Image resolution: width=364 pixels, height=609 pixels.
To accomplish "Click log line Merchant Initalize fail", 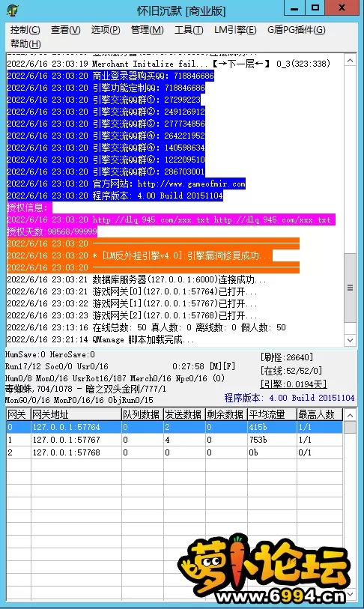I will 169,64.
